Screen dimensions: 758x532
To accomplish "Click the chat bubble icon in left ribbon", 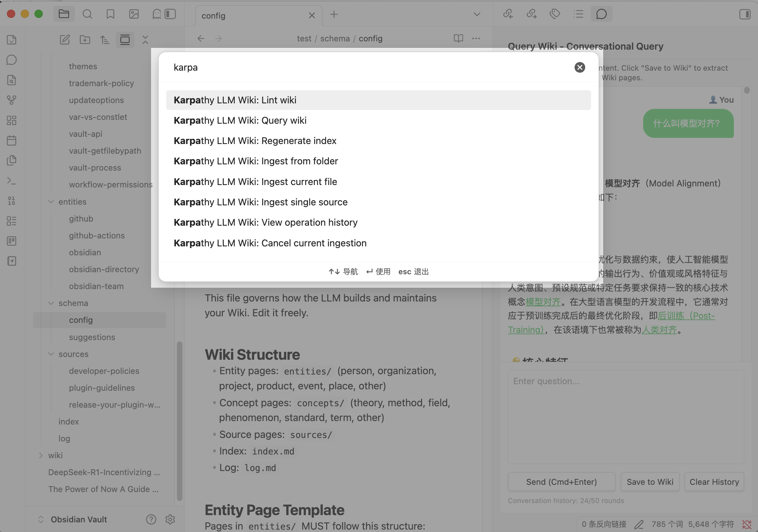I will [x=12, y=60].
